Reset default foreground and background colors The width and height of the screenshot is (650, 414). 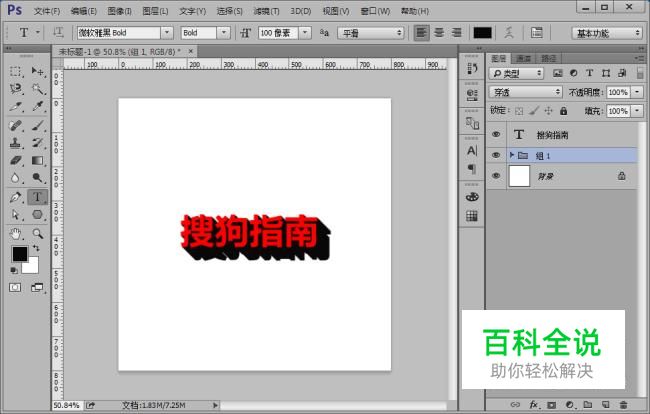pos(14,270)
